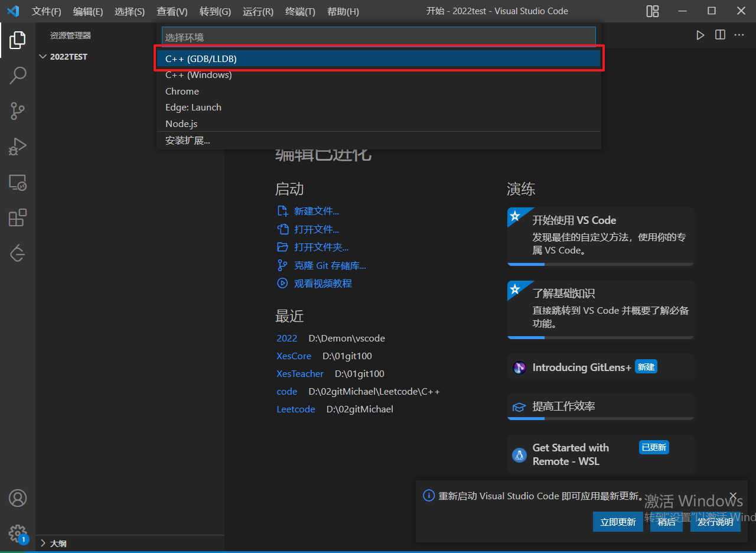
Task: Click the star badge on 了解基础知识 card
Action: (x=514, y=289)
